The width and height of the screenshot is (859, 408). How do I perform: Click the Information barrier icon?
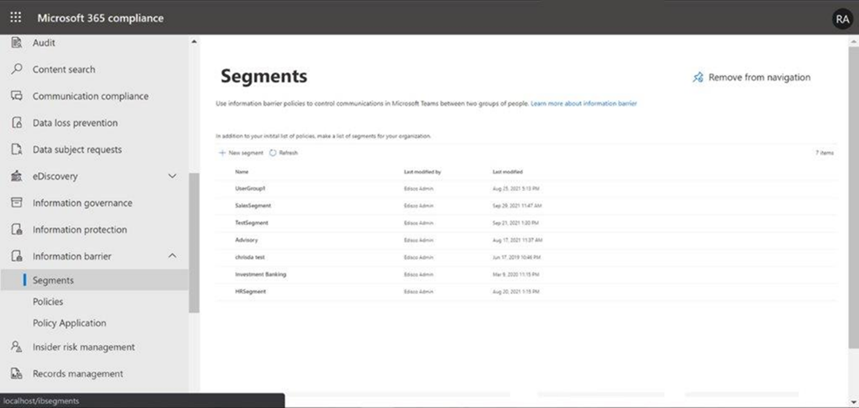(16, 256)
